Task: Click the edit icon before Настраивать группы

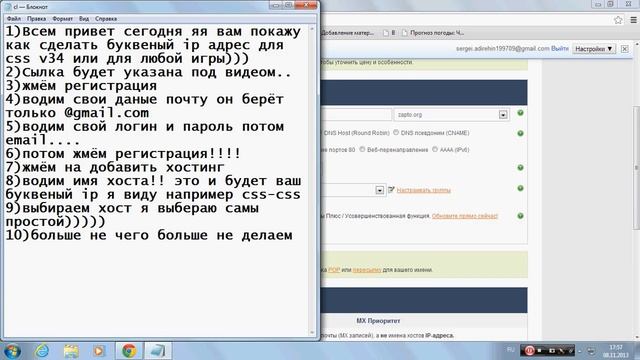Action: click(391, 189)
